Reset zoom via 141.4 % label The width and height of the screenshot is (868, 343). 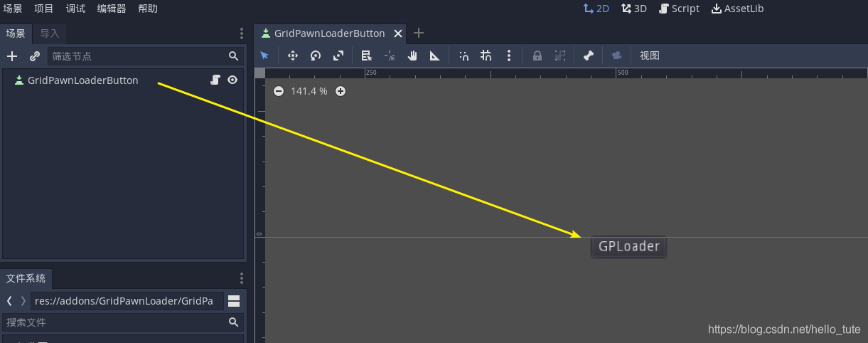[309, 91]
